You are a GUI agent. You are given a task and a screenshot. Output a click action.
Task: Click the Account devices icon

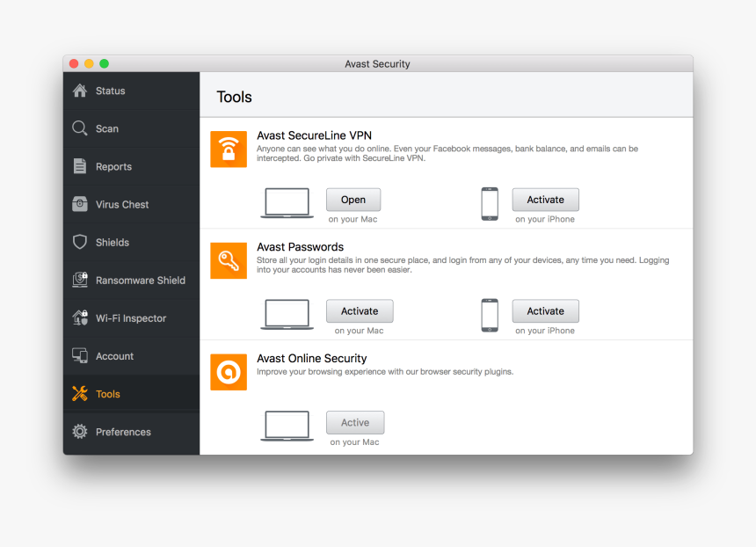click(x=79, y=355)
